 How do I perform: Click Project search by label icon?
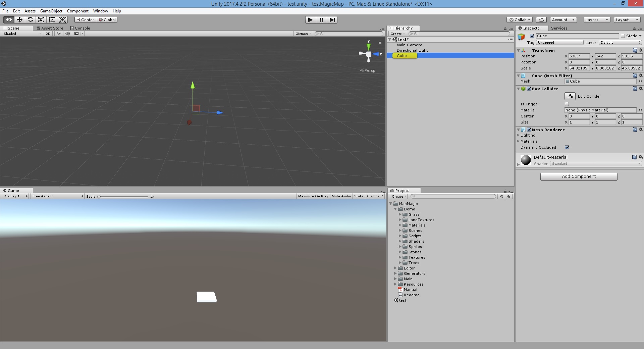[x=509, y=196]
